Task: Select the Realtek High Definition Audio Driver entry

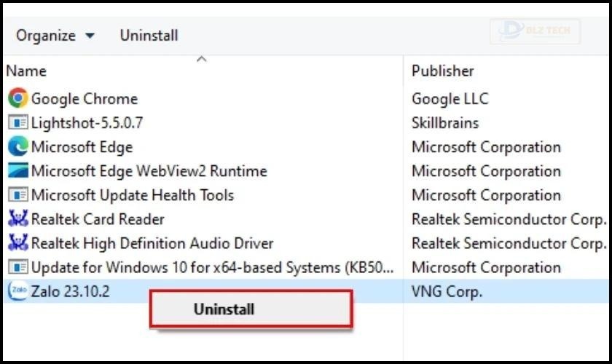Action: pos(152,242)
